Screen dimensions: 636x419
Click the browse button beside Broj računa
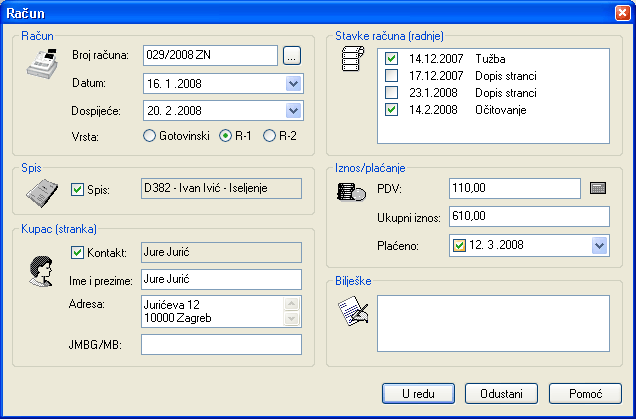point(292,56)
